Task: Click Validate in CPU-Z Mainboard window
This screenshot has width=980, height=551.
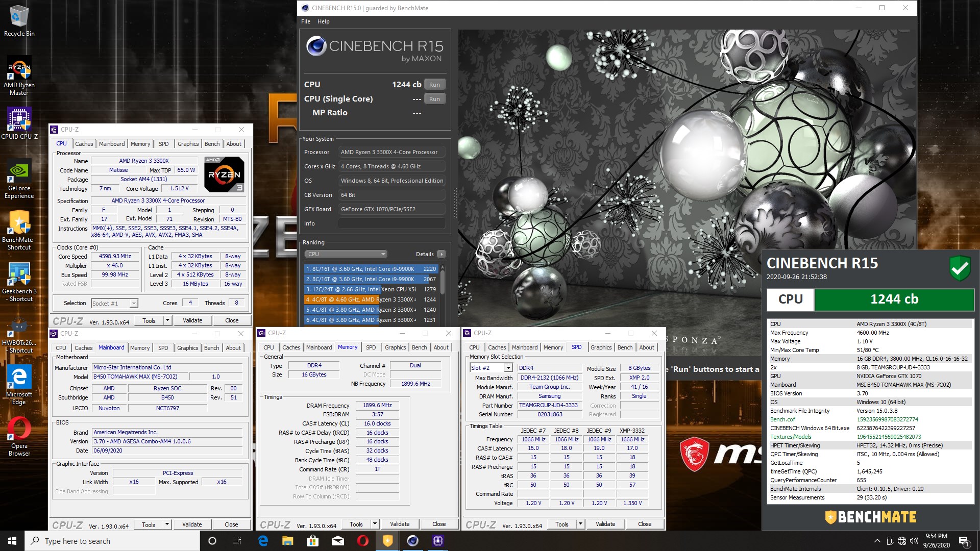Action: pyautogui.click(x=192, y=524)
